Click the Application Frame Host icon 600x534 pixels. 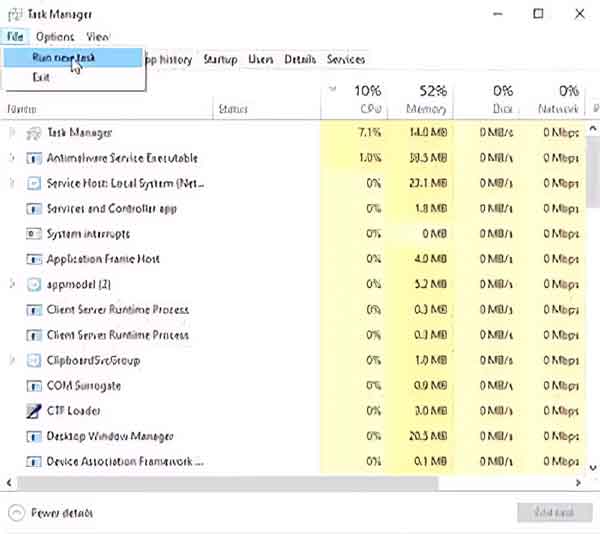[34, 259]
